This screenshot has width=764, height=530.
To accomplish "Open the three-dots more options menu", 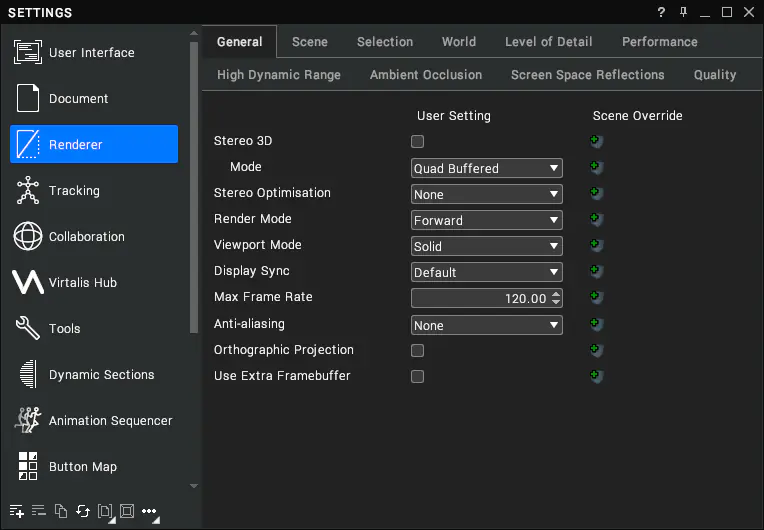I will click(149, 511).
